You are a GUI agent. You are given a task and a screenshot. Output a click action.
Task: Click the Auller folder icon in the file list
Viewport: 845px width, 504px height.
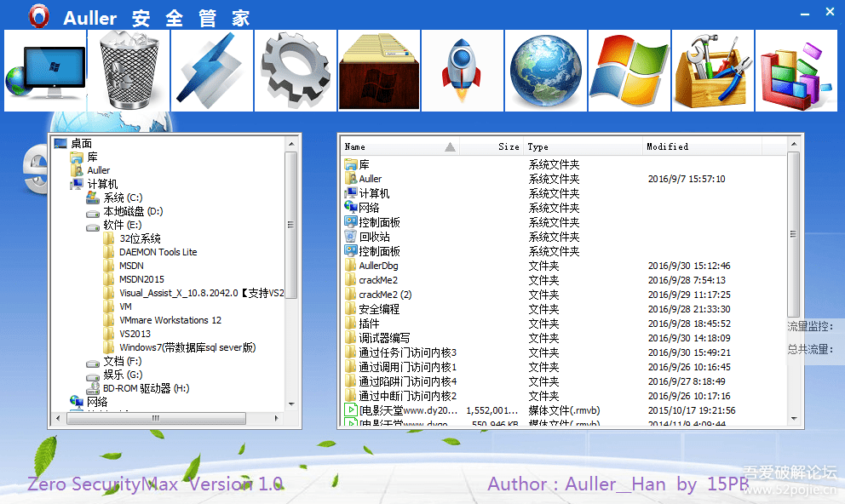pos(352,179)
